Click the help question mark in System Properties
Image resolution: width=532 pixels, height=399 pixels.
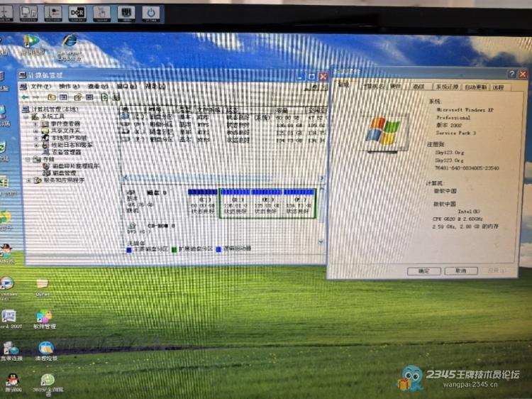pyautogui.click(x=511, y=74)
